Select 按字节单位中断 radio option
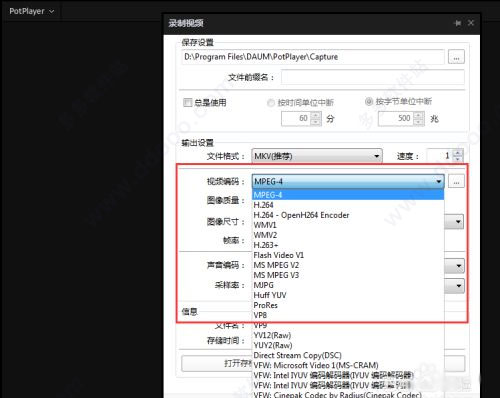This screenshot has height=398, width=500. coord(369,101)
